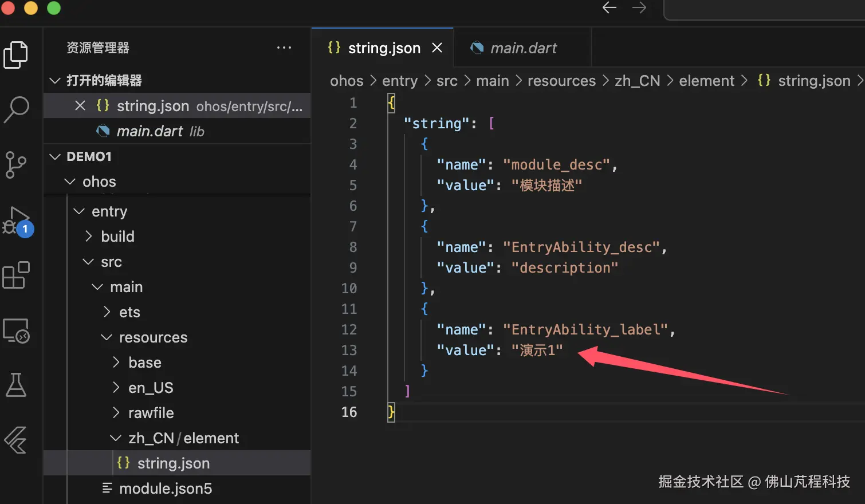Open the Flutter sidebar icon
The height and width of the screenshot is (504, 865).
(x=16, y=440)
